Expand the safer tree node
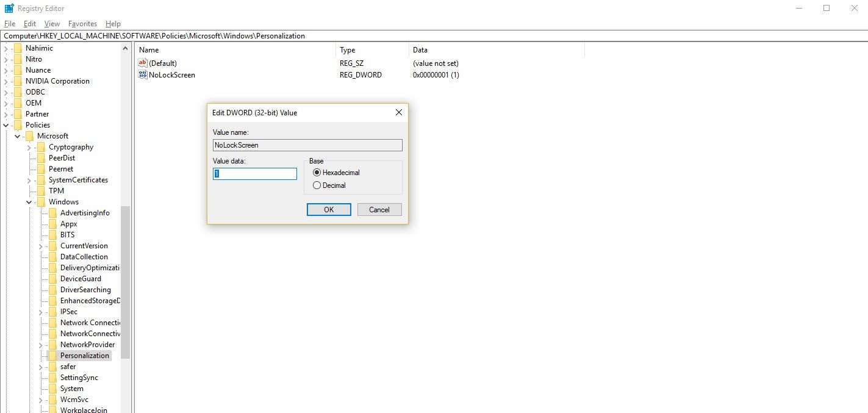 (41, 367)
